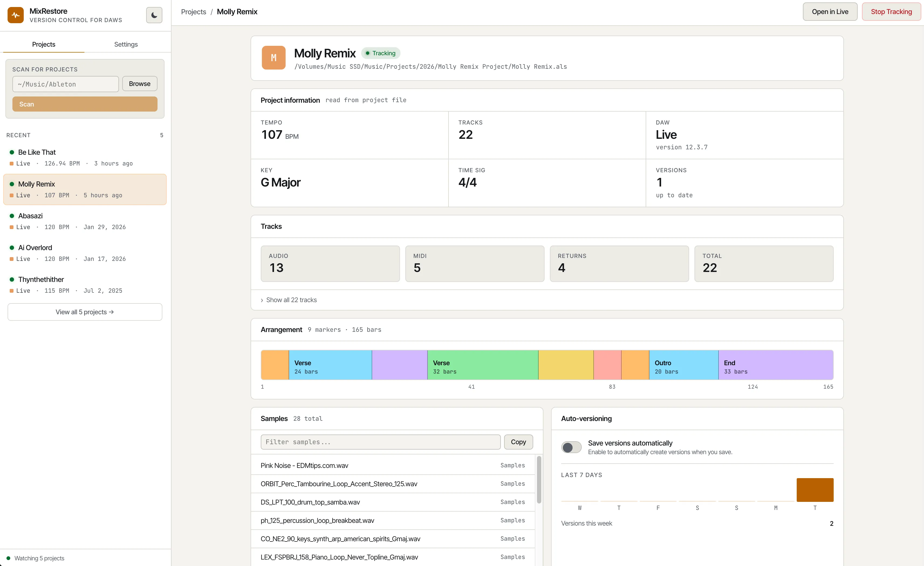Viewport: 924px width, 566px height.
Task: Browse for a projects folder
Action: (x=139, y=83)
